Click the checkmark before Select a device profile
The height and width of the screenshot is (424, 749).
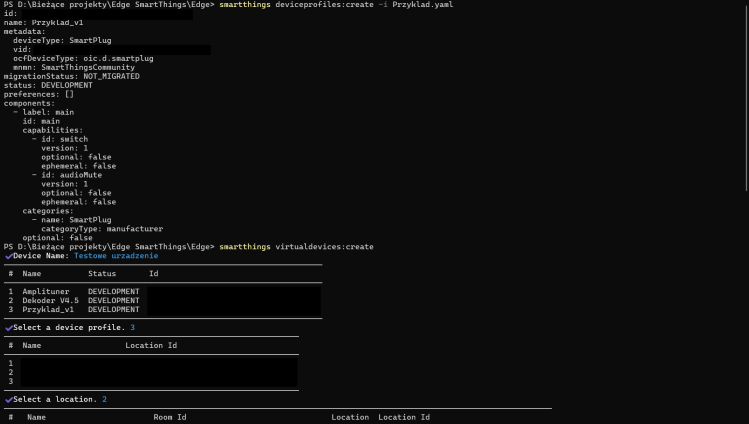point(8,328)
